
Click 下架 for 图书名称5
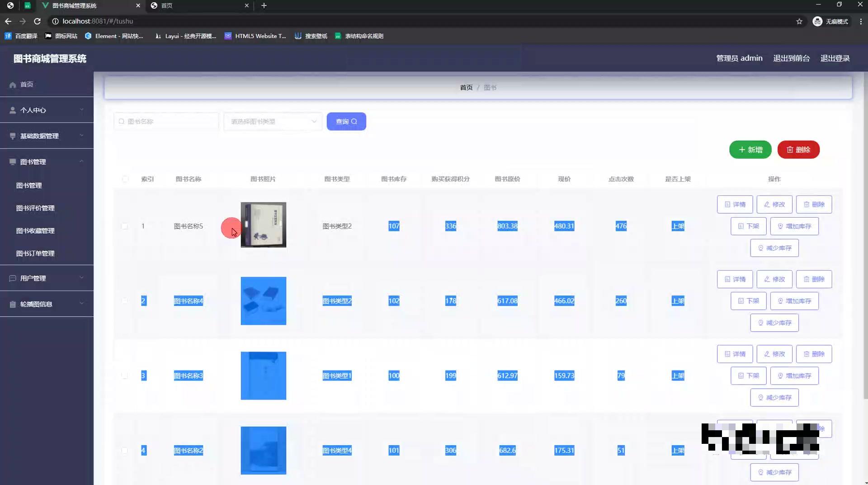[x=748, y=226]
